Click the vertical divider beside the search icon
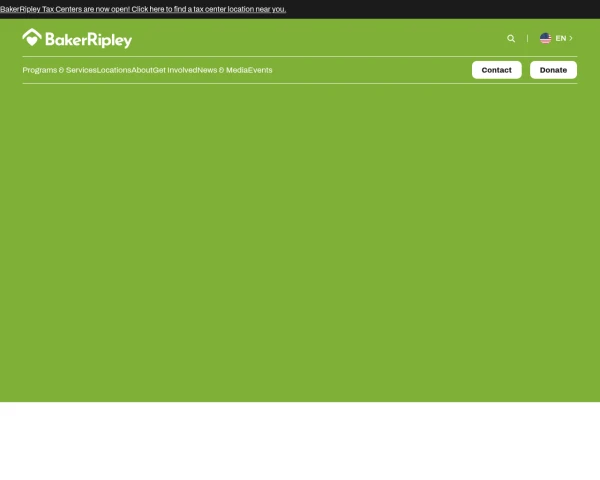 (x=527, y=38)
